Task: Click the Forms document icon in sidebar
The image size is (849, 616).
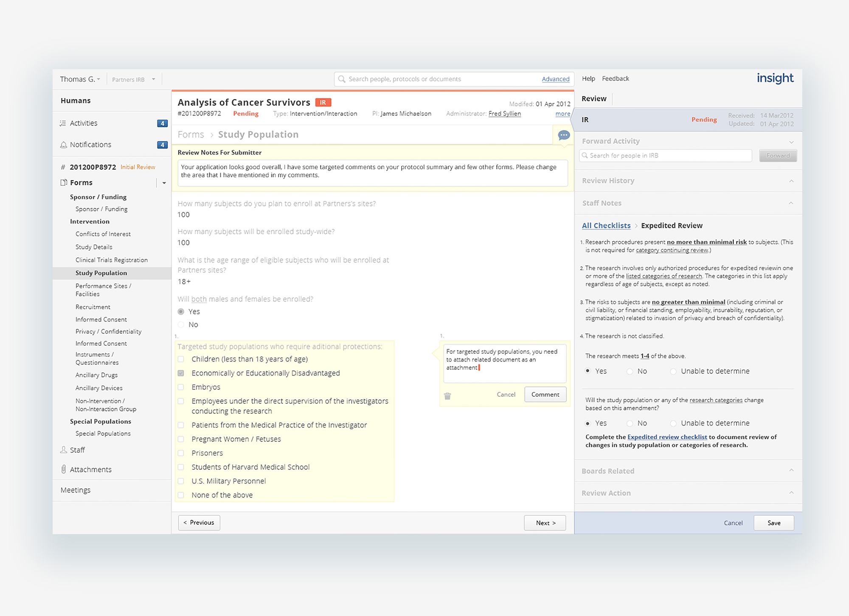Action: tap(64, 182)
